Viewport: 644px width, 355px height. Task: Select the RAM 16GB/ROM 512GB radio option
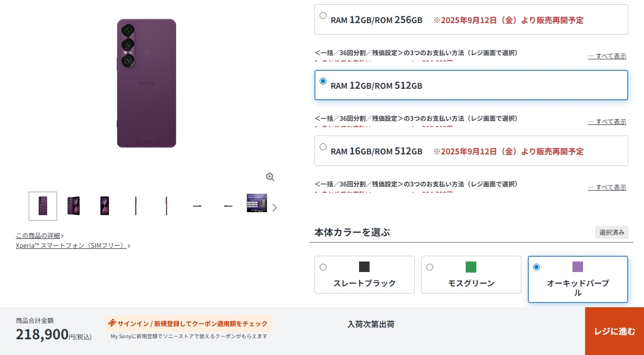pos(323,147)
